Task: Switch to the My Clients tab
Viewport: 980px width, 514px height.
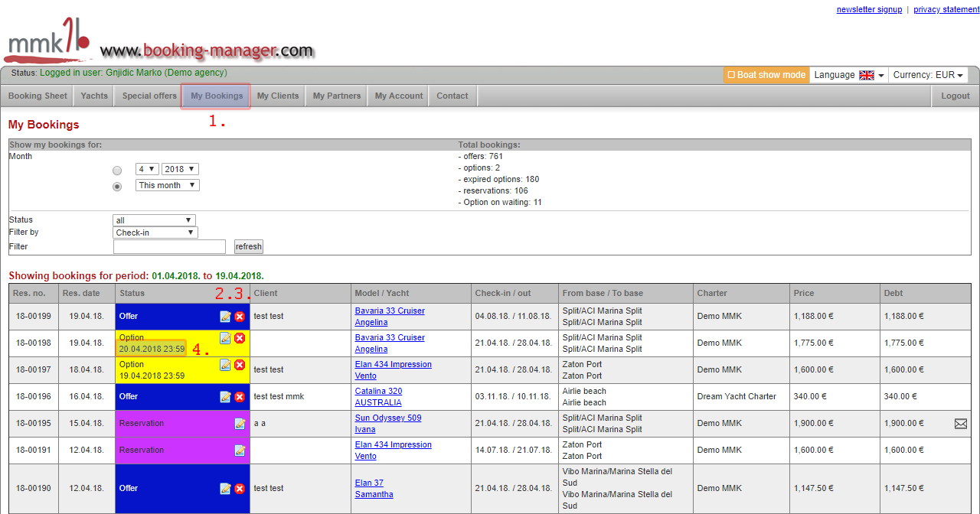Action: 277,96
